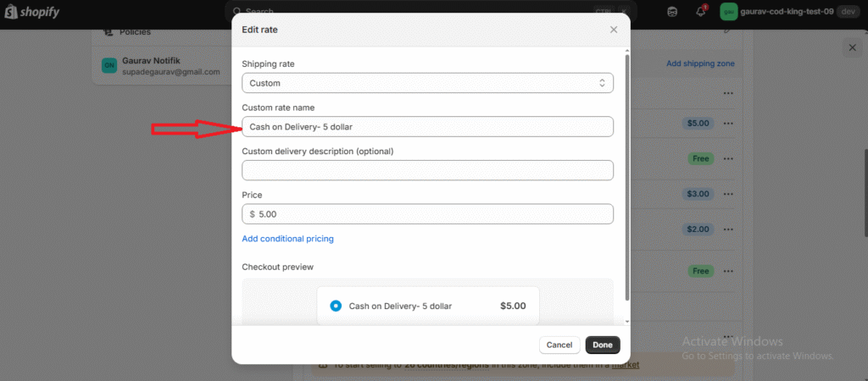Click the Add shipping zone link

(x=700, y=63)
